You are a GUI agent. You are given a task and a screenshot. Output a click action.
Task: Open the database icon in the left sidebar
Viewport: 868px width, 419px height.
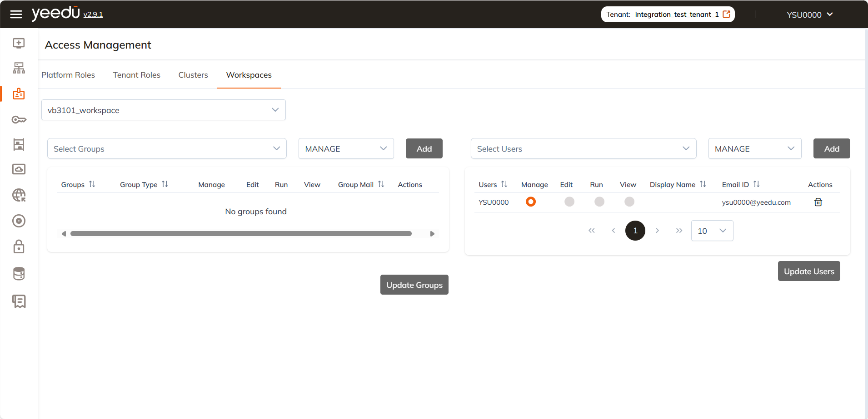(19, 273)
